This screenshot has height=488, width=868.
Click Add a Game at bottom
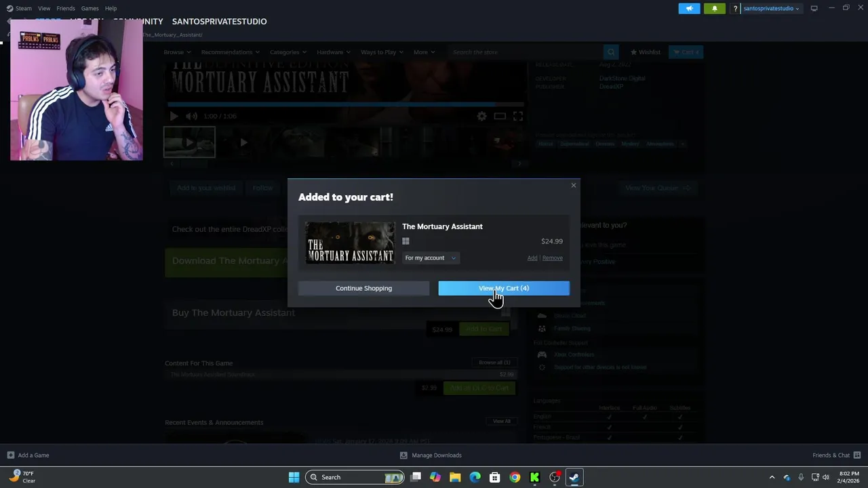(28, 455)
